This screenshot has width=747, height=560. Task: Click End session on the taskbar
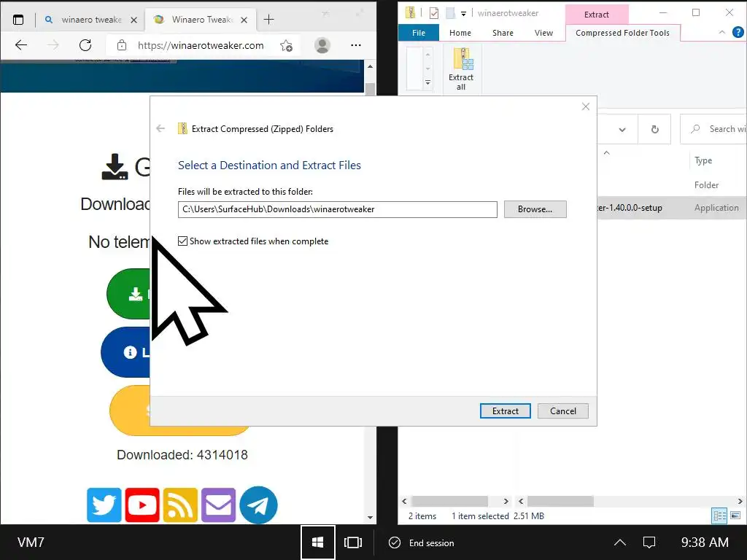point(422,542)
